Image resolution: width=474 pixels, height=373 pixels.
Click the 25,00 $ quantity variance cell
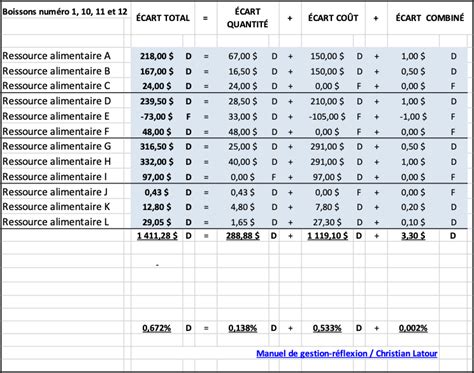coord(243,147)
